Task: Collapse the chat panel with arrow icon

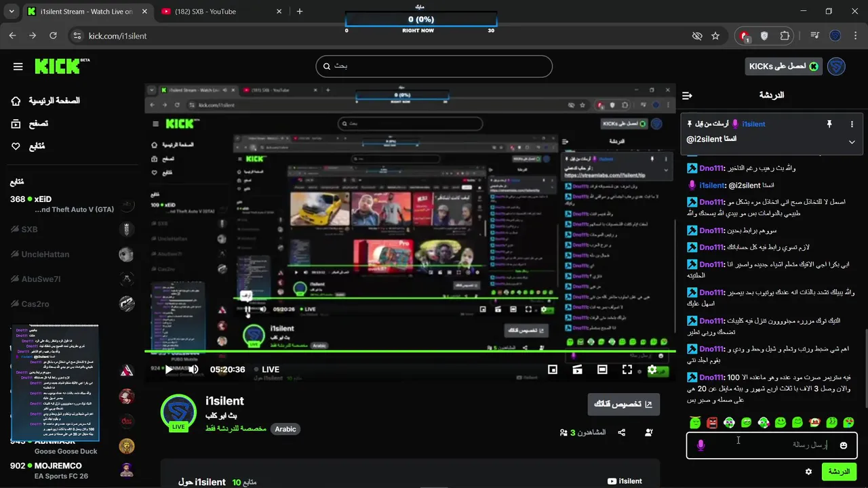Action: [687, 96]
